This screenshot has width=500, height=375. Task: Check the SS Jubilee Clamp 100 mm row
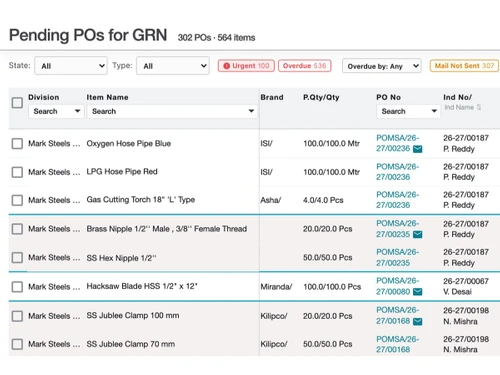coord(17,316)
